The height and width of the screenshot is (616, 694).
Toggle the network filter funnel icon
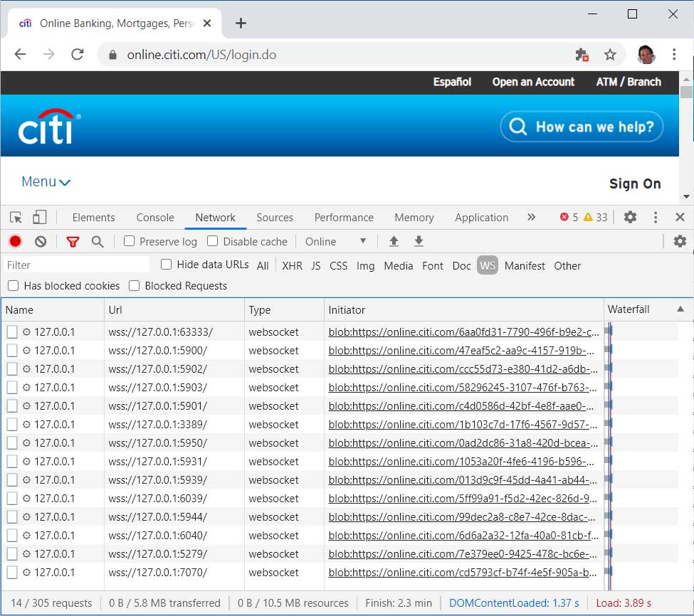point(73,241)
